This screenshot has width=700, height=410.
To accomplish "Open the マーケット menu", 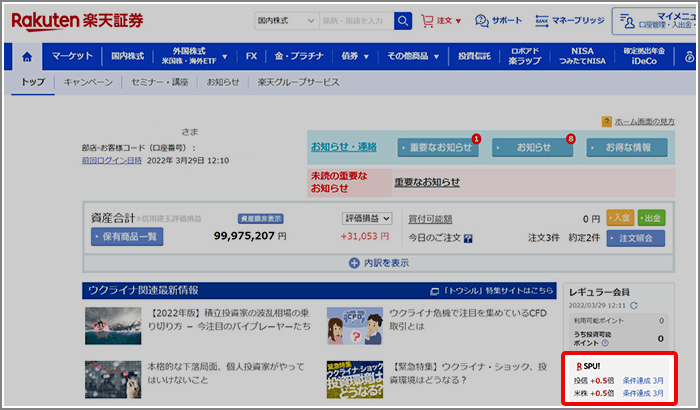I will (72, 56).
